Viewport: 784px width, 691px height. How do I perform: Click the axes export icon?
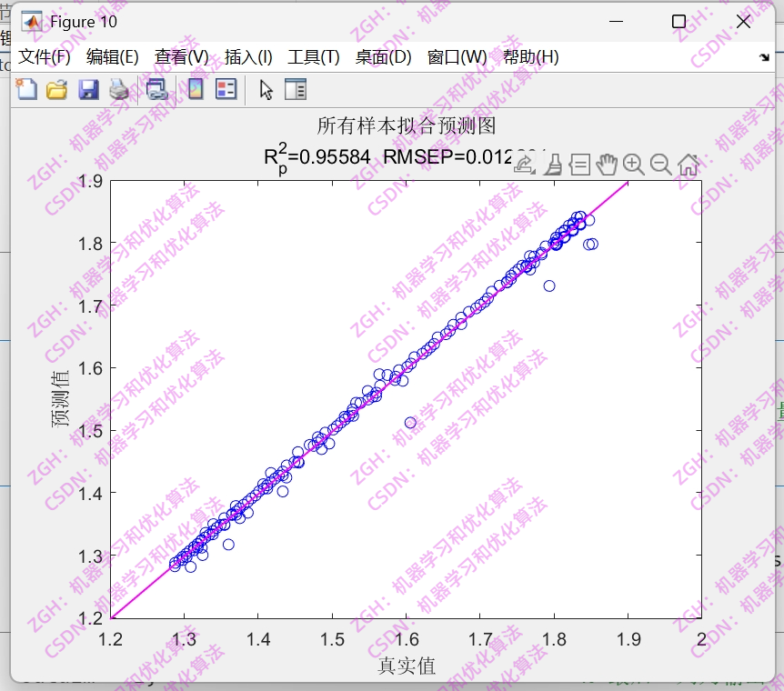(525, 165)
